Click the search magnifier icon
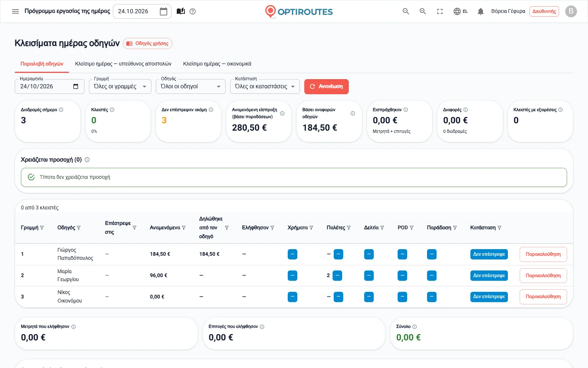 pos(406,11)
